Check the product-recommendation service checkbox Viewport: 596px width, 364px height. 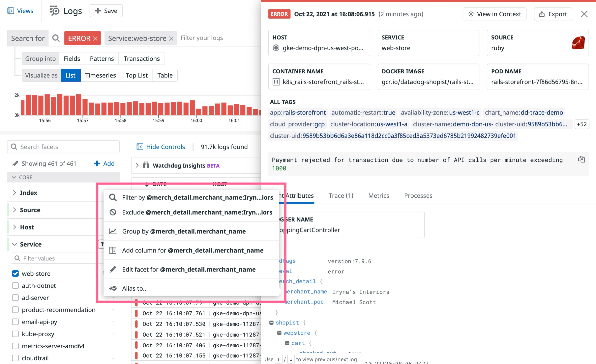tap(16, 310)
